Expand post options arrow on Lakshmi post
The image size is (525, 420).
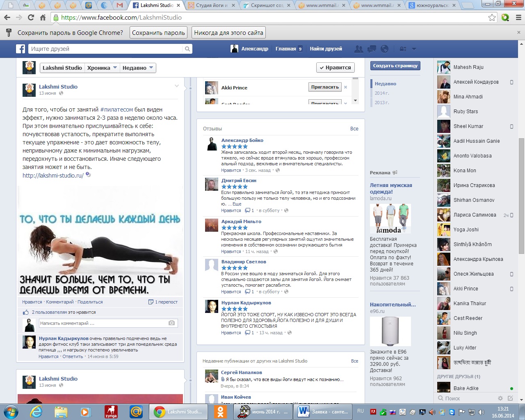coord(177,86)
